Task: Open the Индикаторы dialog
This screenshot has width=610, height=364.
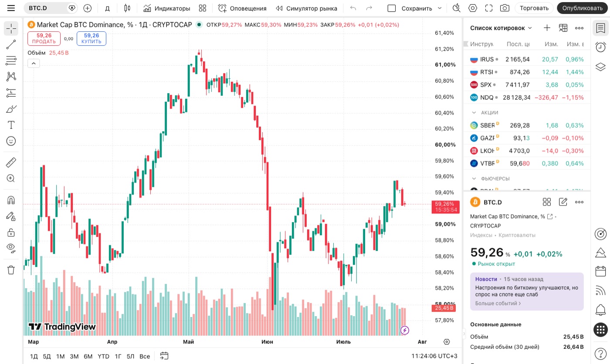Action: (x=167, y=8)
